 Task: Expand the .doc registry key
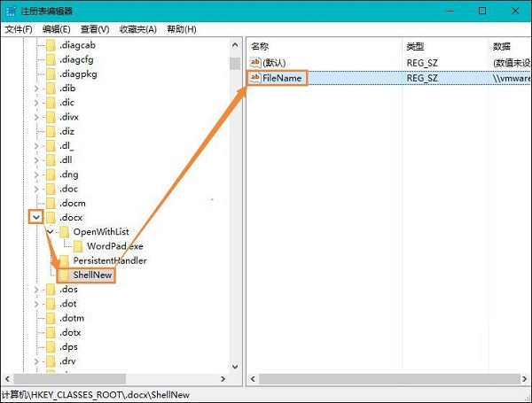(x=35, y=189)
